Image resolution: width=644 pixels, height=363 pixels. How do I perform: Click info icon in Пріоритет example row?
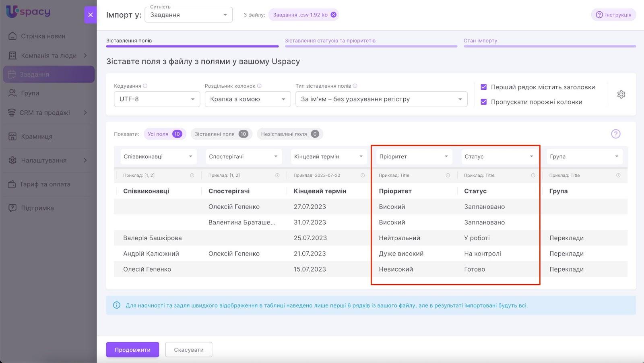(x=448, y=175)
